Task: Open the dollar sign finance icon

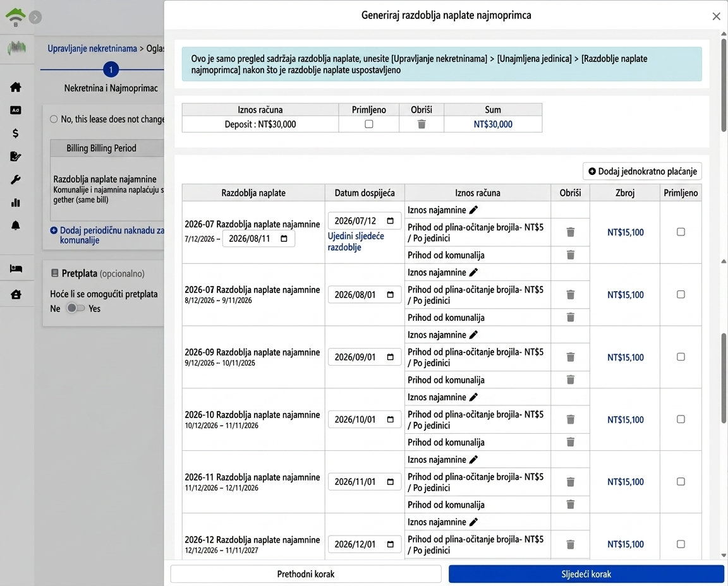Action: click(15, 133)
